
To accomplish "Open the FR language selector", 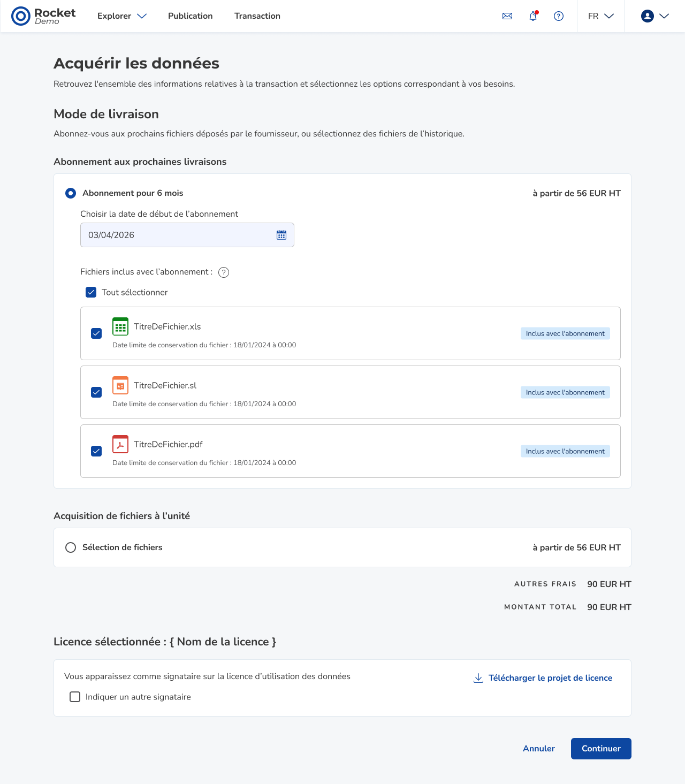I will coord(600,16).
